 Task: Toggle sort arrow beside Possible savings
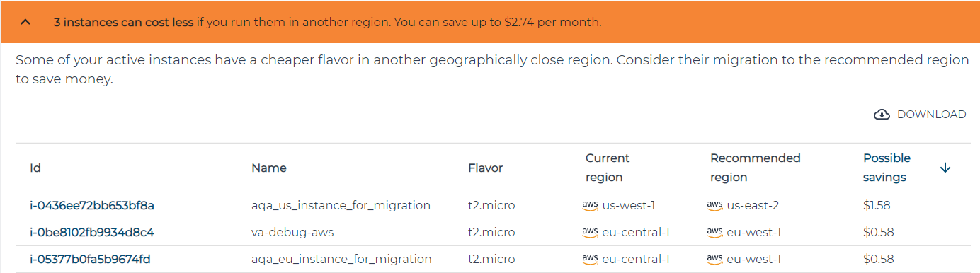(945, 168)
